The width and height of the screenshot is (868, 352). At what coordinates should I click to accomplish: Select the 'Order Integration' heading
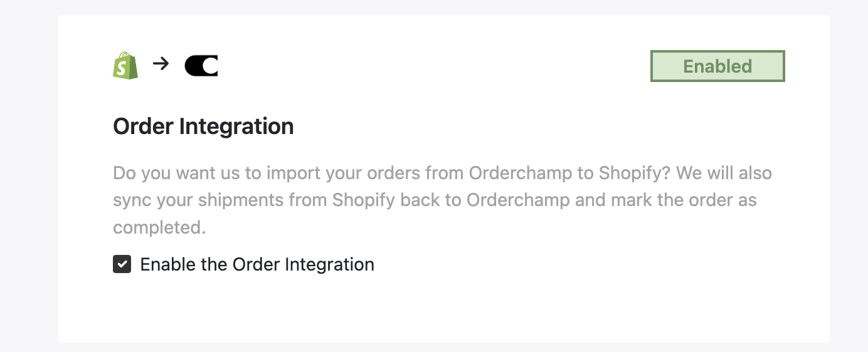click(x=203, y=127)
